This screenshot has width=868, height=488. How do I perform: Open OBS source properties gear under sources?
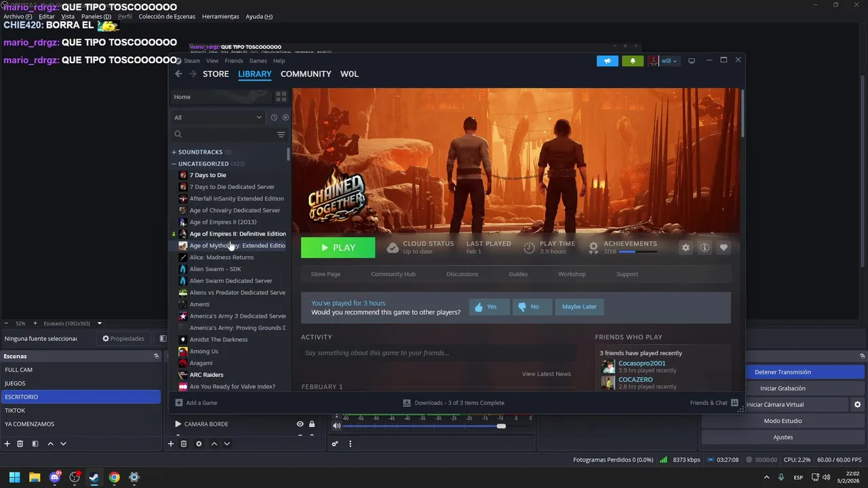click(x=199, y=444)
